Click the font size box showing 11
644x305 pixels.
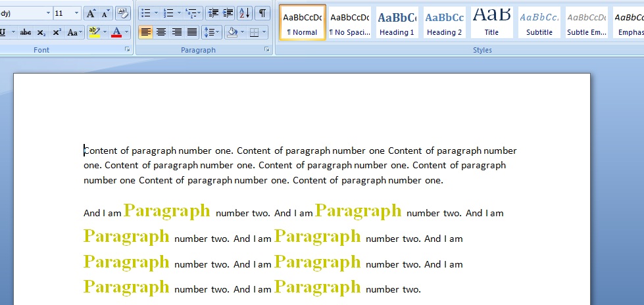point(64,14)
